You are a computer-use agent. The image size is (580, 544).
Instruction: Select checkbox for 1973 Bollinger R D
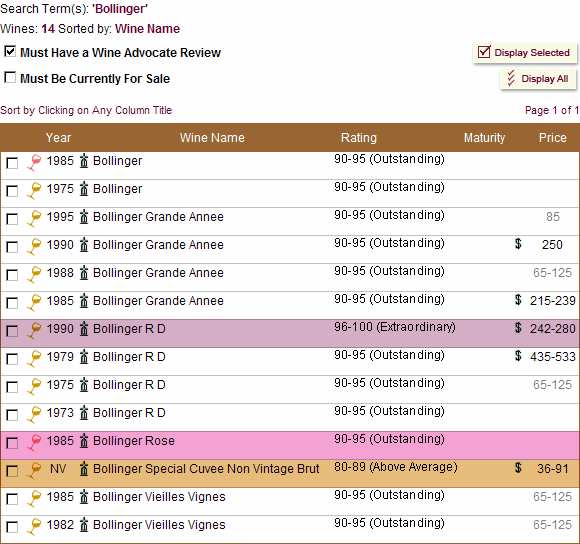[x=12, y=415]
